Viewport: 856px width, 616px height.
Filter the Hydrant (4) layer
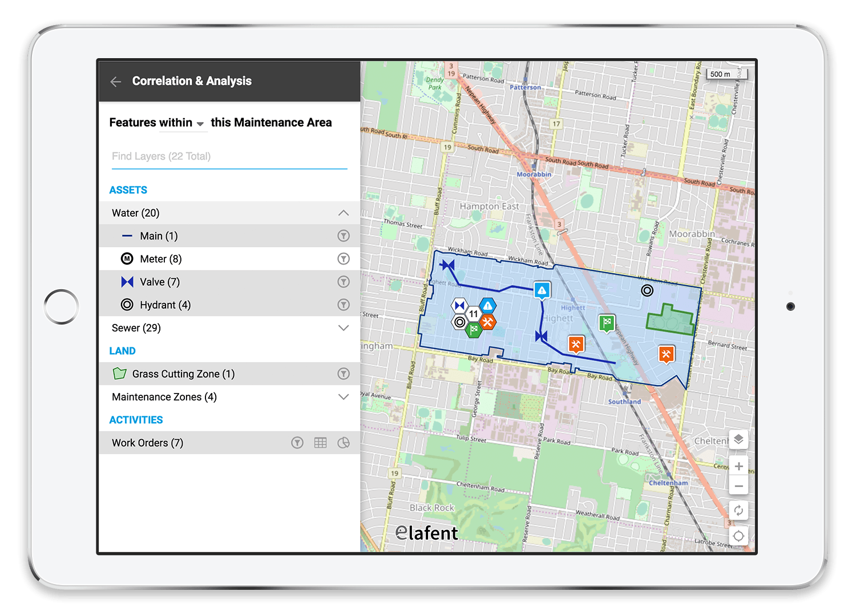click(343, 305)
